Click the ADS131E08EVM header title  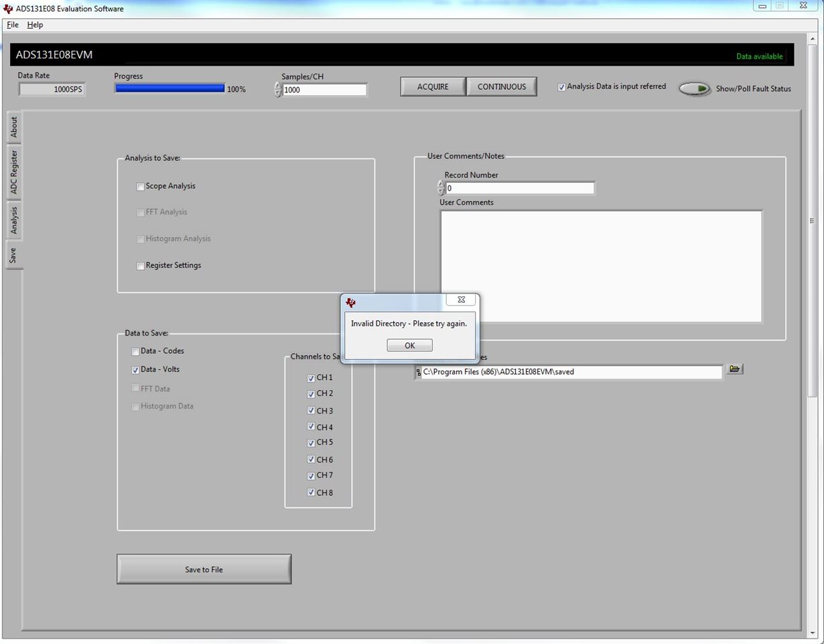pos(54,55)
